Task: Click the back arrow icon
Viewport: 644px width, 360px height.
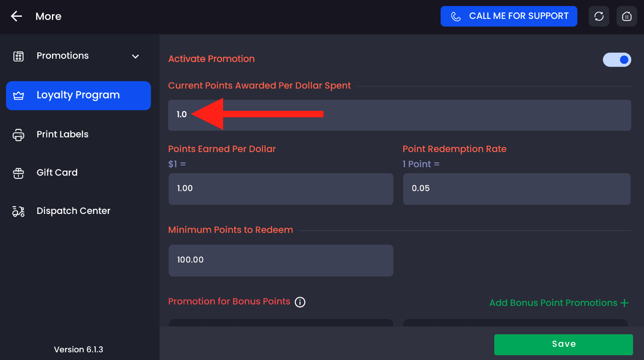Action: (x=16, y=16)
